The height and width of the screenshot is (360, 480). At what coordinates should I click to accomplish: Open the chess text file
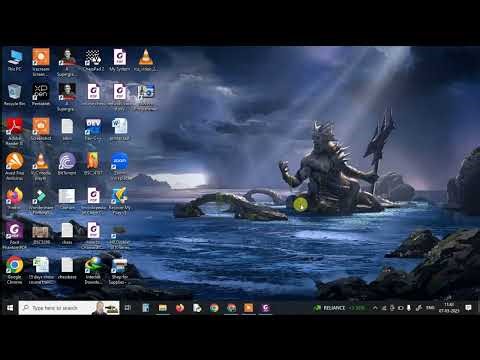[67, 234]
